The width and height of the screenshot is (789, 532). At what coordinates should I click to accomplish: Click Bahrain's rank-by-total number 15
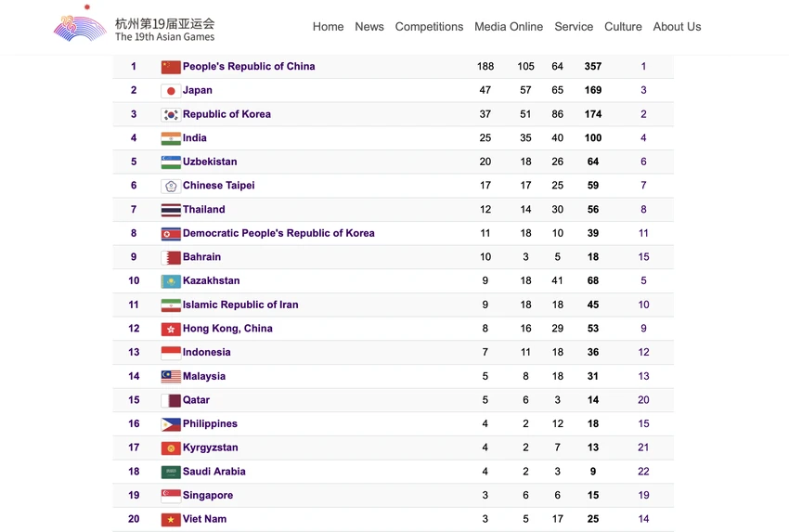643,256
